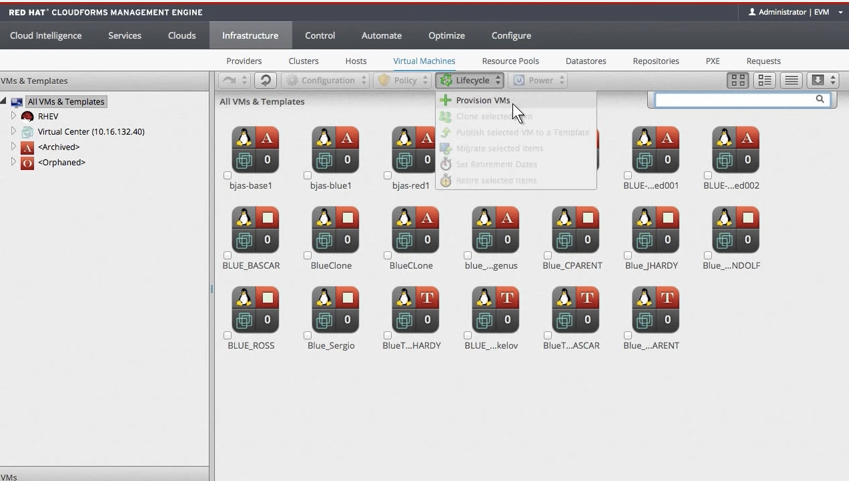The width and height of the screenshot is (849, 481).
Task: Check the BLUE-...ed001 checkbox
Action: tap(628, 176)
